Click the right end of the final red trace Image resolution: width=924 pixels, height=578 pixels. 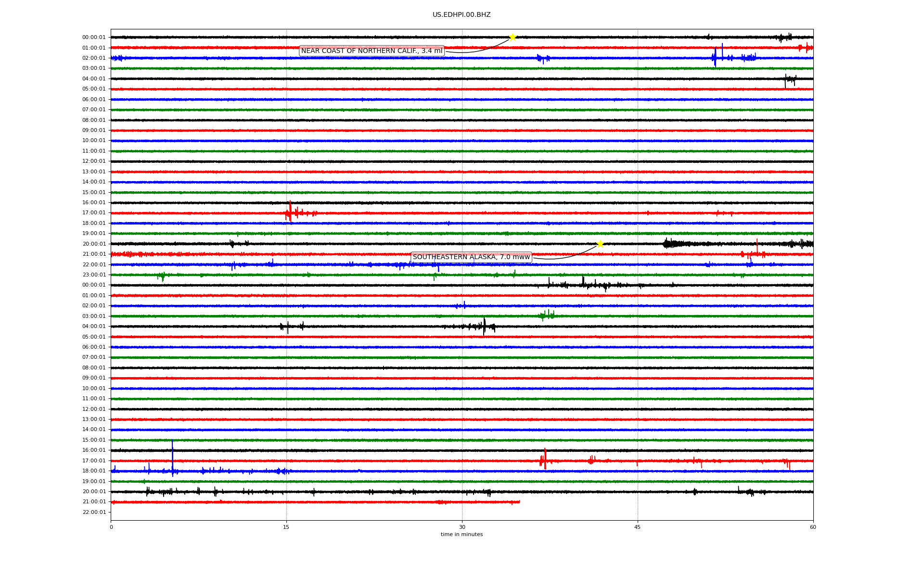(x=518, y=502)
